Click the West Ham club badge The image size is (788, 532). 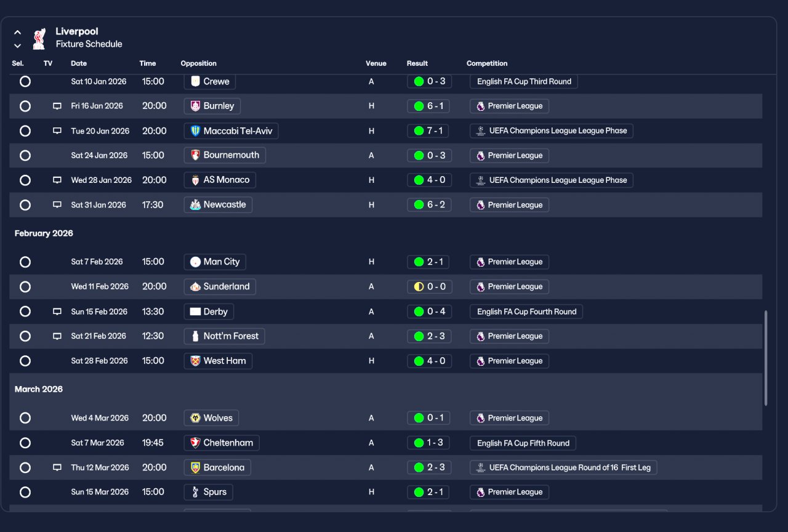tap(195, 361)
